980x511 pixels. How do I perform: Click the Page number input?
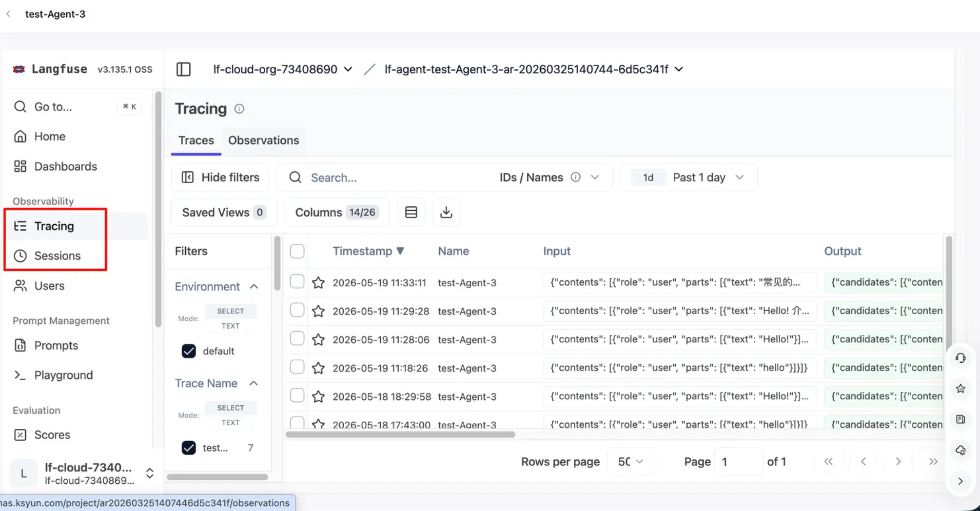(x=739, y=462)
